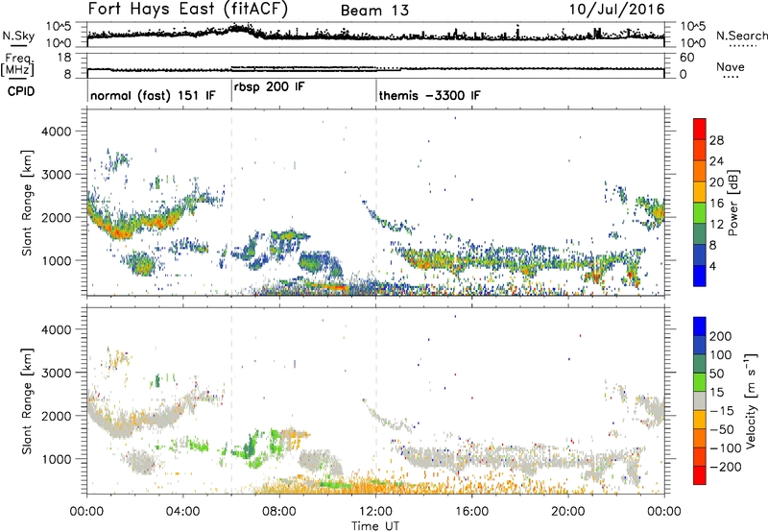Click the date '10/Jul/2016'

pos(616,10)
